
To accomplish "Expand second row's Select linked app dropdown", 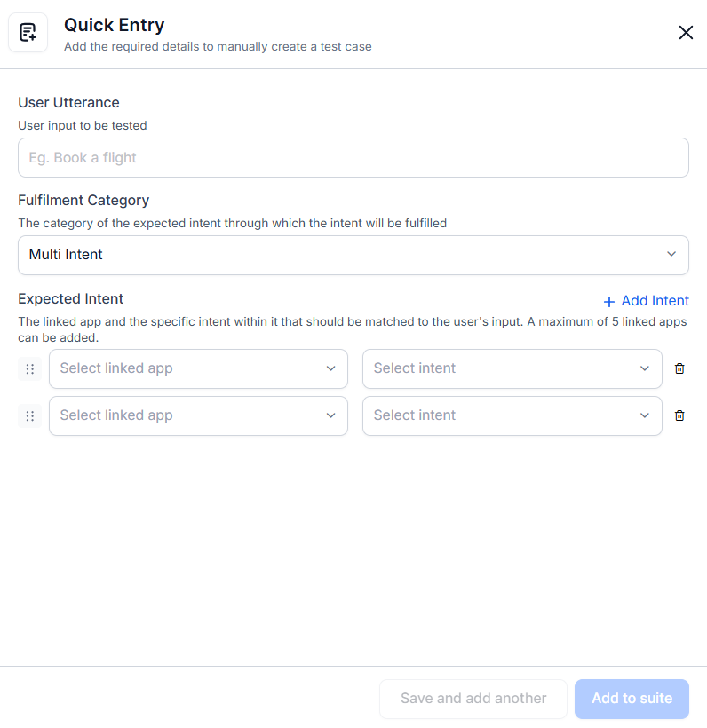I will (198, 415).
